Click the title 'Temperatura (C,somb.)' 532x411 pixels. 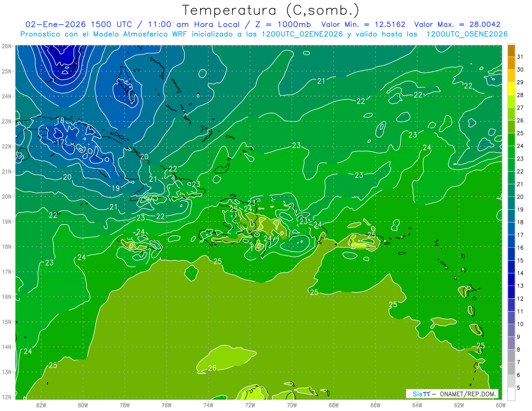click(271, 11)
